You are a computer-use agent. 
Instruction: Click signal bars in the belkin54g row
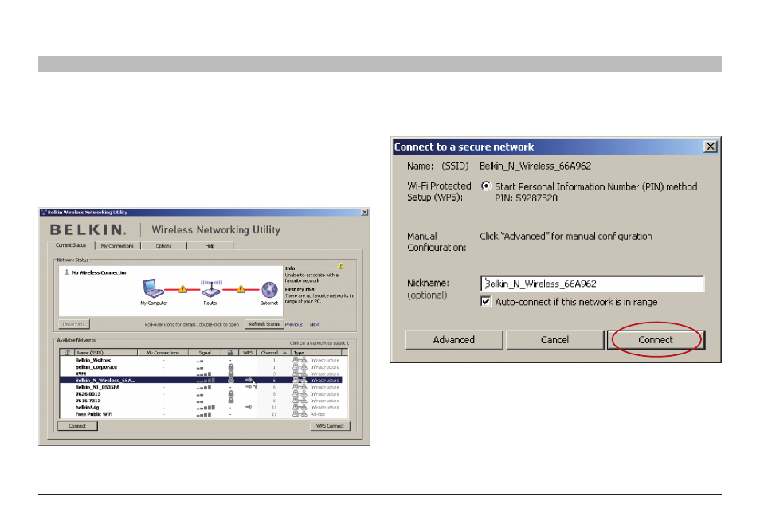pos(206,408)
